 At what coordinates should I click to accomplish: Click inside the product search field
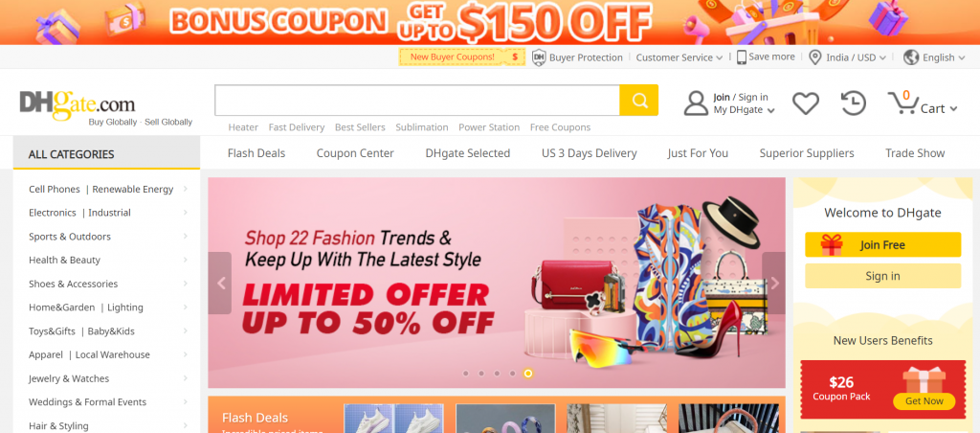(x=417, y=101)
